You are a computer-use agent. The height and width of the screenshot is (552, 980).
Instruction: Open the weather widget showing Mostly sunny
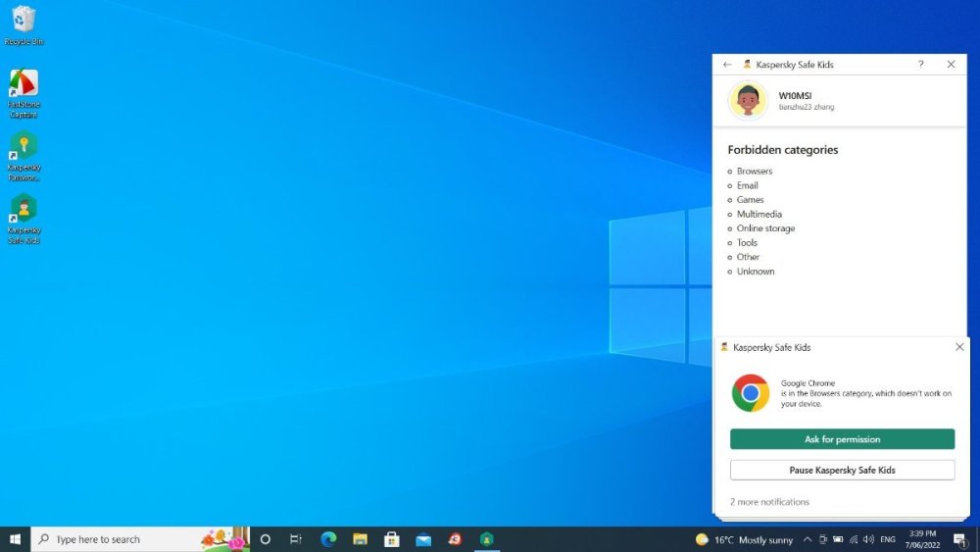[744, 539]
